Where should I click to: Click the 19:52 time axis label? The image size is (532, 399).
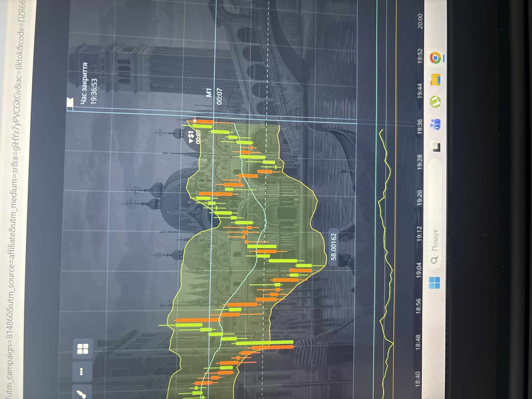420,56
